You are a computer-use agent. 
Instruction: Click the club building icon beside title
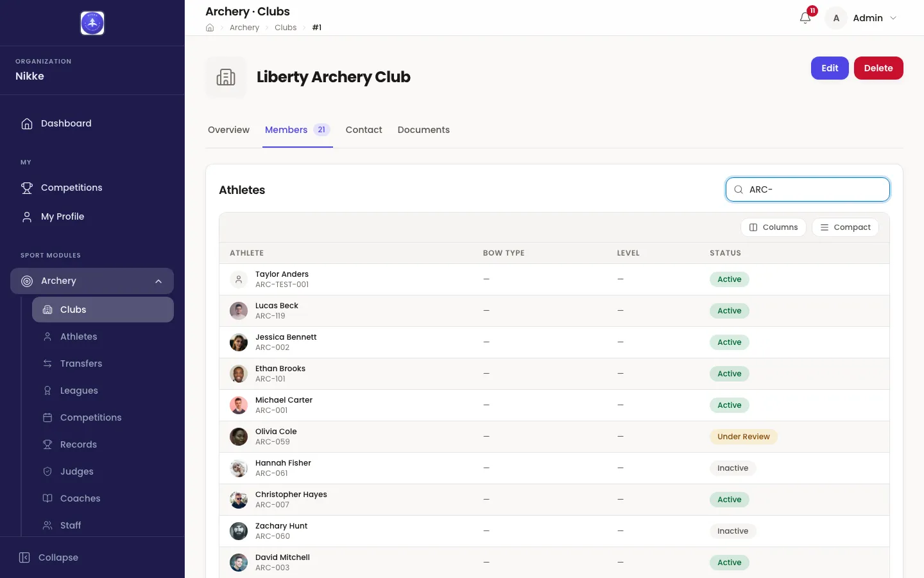click(x=226, y=77)
